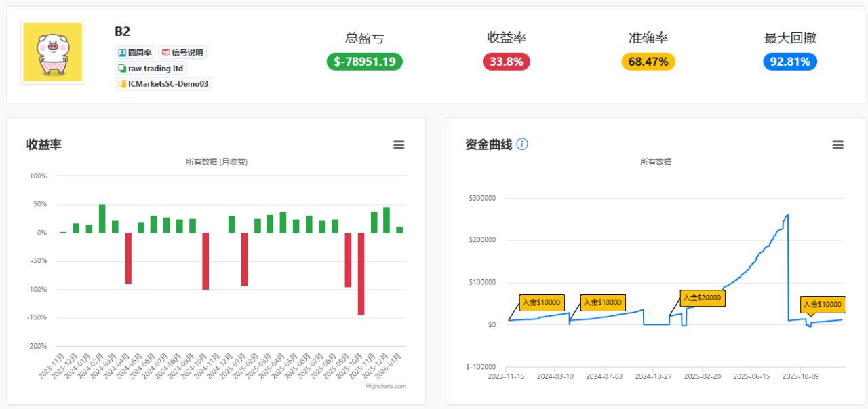Open the 收益率 chart hamburger menu

coord(399,144)
